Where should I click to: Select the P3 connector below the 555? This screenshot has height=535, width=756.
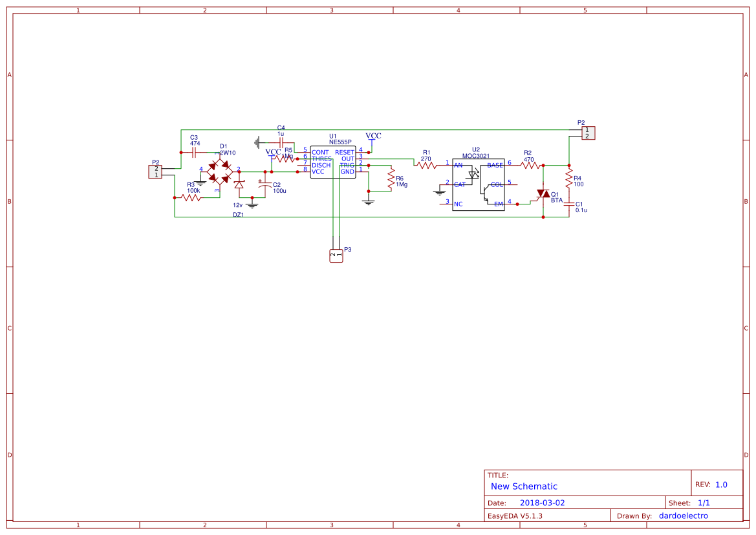pyautogui.click(x=336, y=254)
